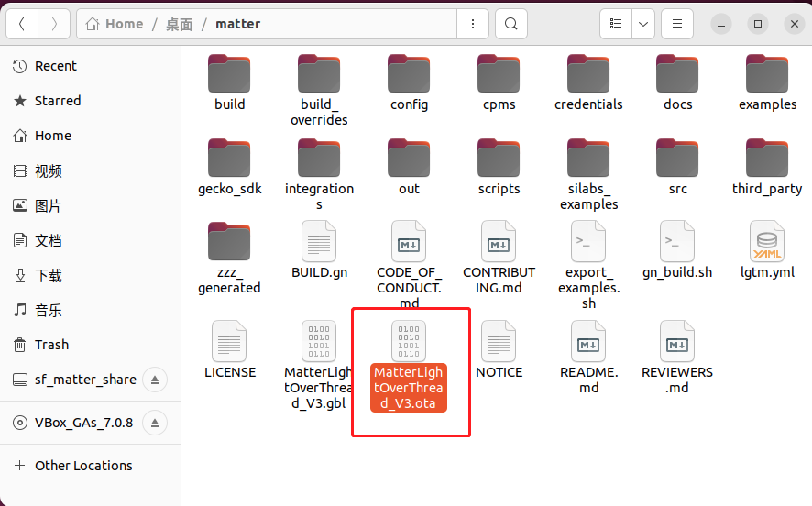
Task: Click the back navigation arrow
Action: pos(22,24)
